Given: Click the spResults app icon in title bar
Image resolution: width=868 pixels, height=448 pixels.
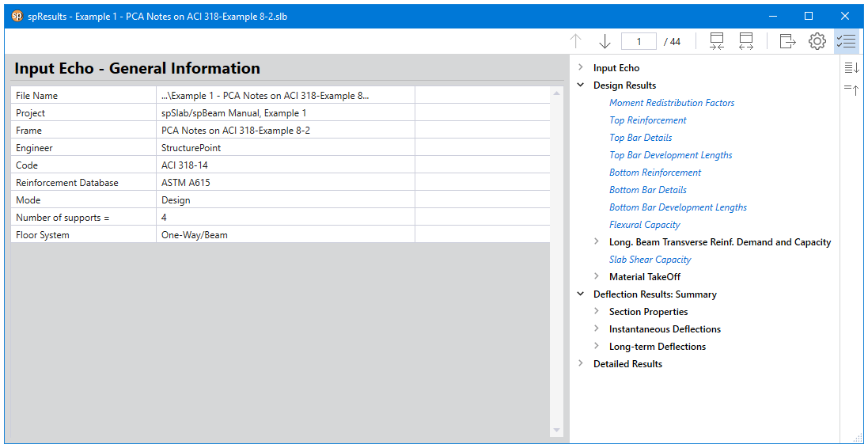Looking at the screenshot, I should click(17, 16).
